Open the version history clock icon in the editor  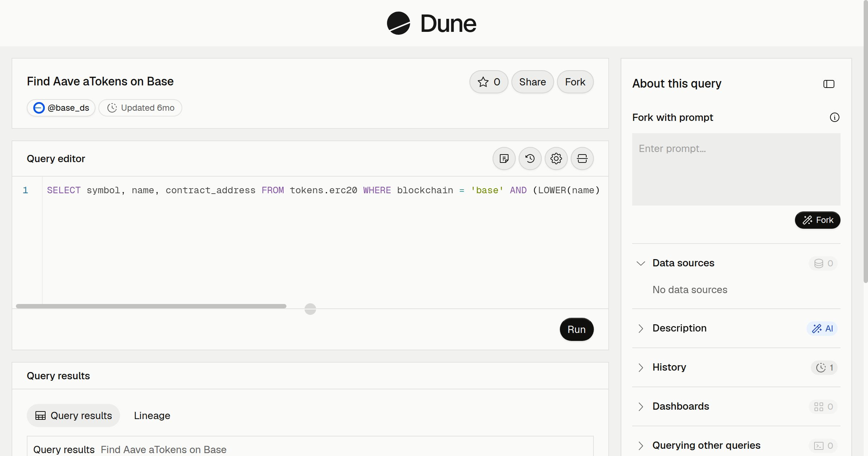click(x=530, y=159)
